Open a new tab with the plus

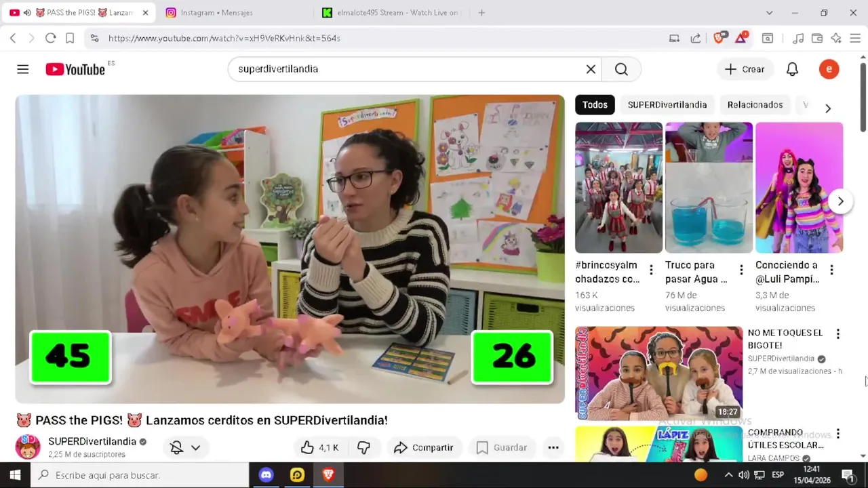(x=481, y=12)
